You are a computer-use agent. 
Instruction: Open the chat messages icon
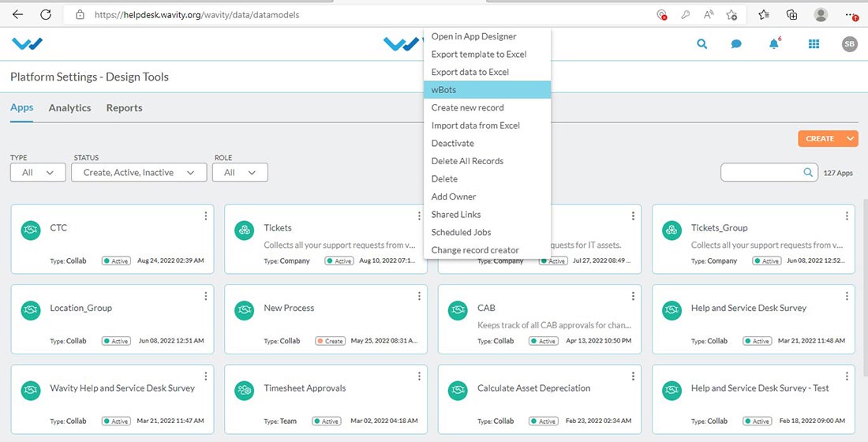pos(736,43)
